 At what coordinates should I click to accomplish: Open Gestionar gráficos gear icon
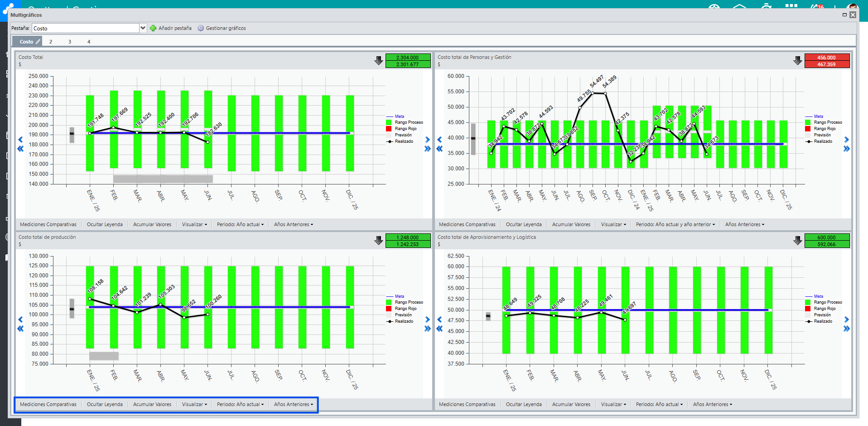201,28
